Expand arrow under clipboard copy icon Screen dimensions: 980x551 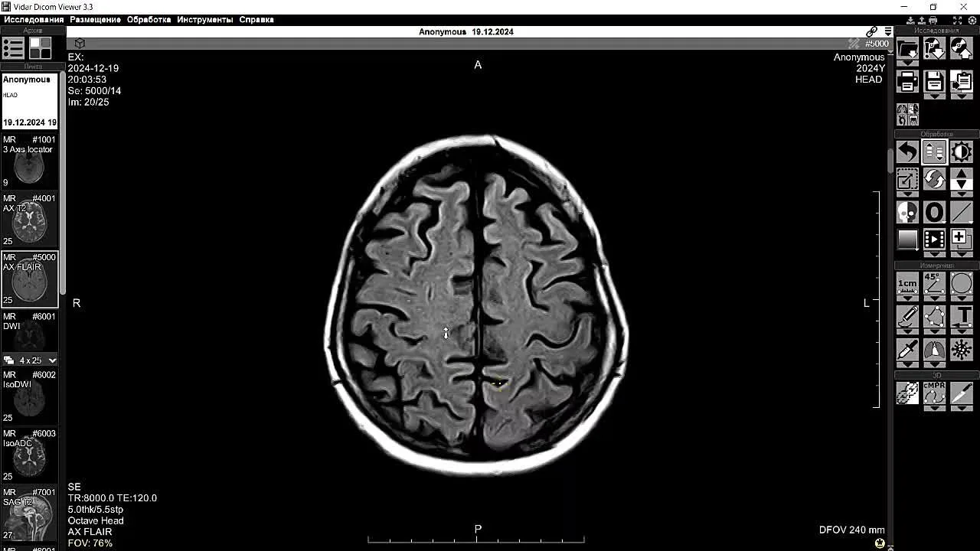(961, 96)
